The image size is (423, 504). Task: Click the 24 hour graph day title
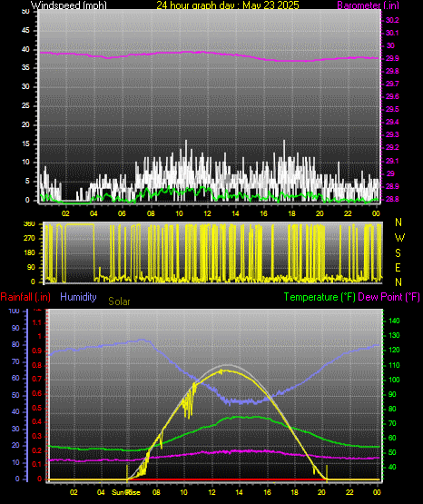click(228, 5)
